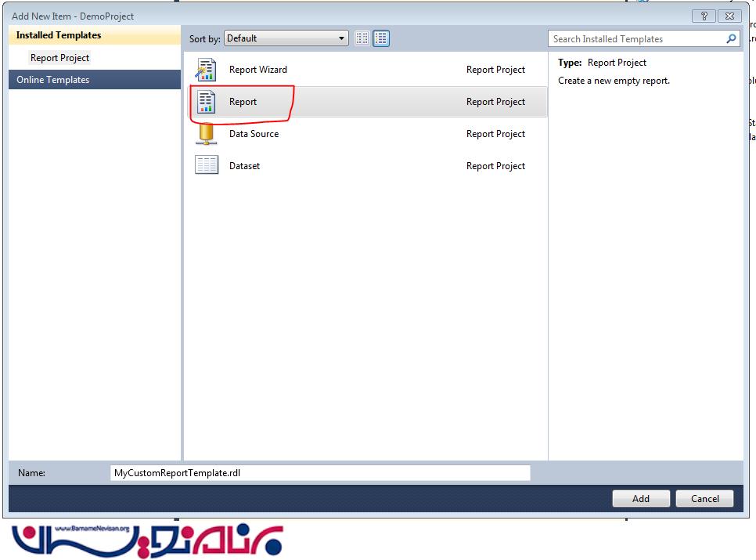Select the Report Wizard template icon
Viewport: 756px width, 560px height.
(x=206, y=70)
